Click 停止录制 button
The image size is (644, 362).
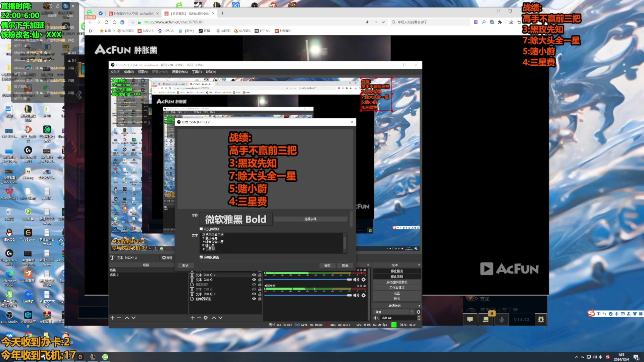pyautogui.click(x=397, y=277)
